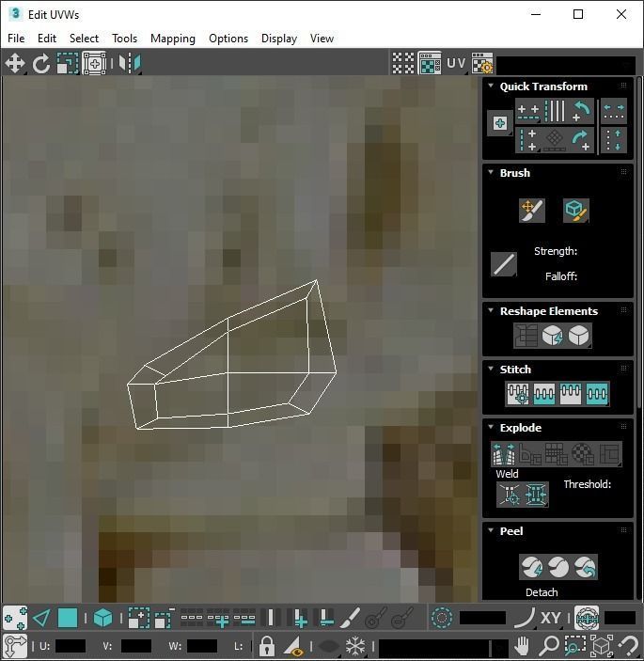The image size is (644, 661).
Task: Open the Mapping menu
Action: 173,39
